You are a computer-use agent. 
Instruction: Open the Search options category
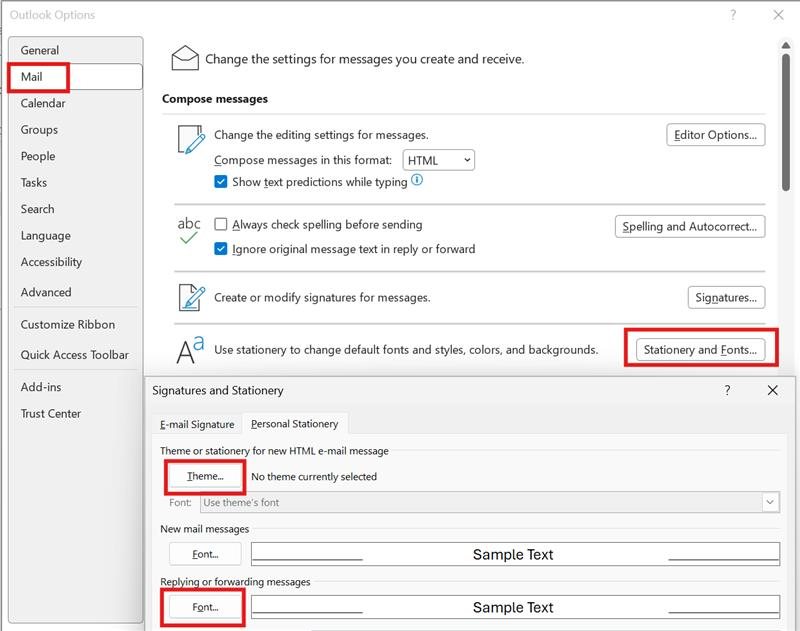click(76, 209)
